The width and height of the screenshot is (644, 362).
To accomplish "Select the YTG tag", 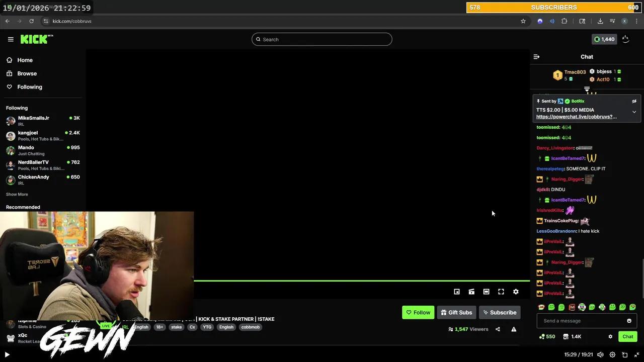I will 207,327.
